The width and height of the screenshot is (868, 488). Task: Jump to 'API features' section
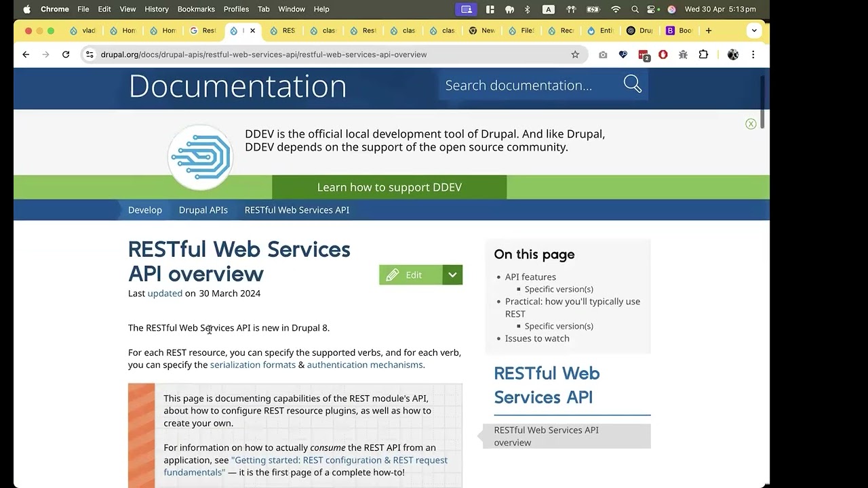(x=530, y=277)
